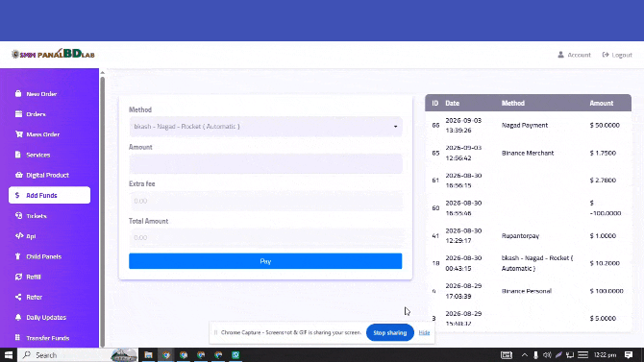Click the Extra fee field
Viewport: 644px width, 362px height.
click(x=265, y=201)
